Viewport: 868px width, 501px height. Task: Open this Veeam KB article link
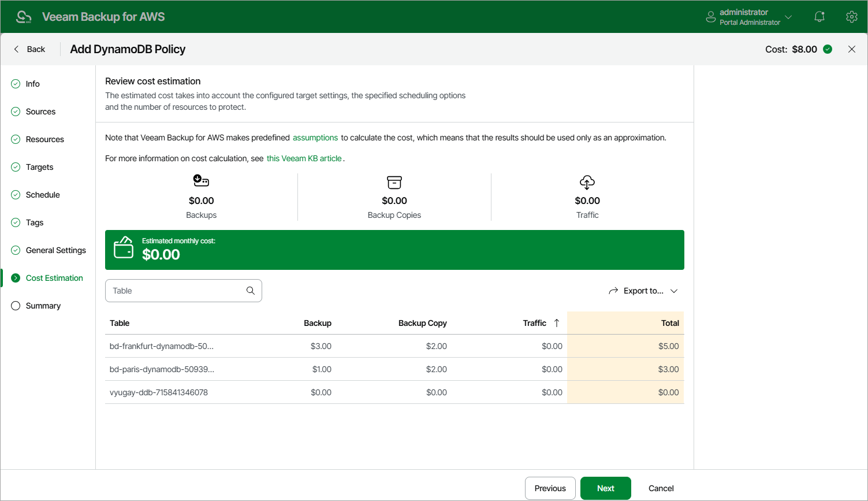coord(304,158)
